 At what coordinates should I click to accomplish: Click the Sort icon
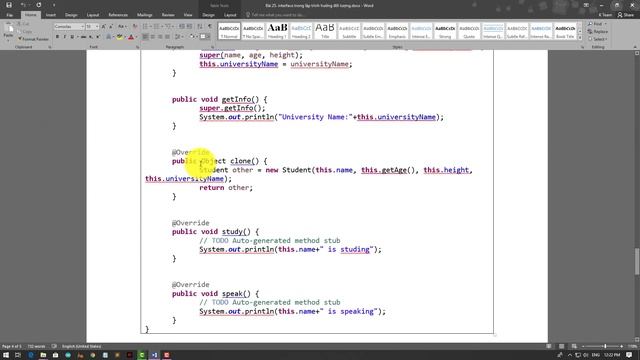(200, 27)
